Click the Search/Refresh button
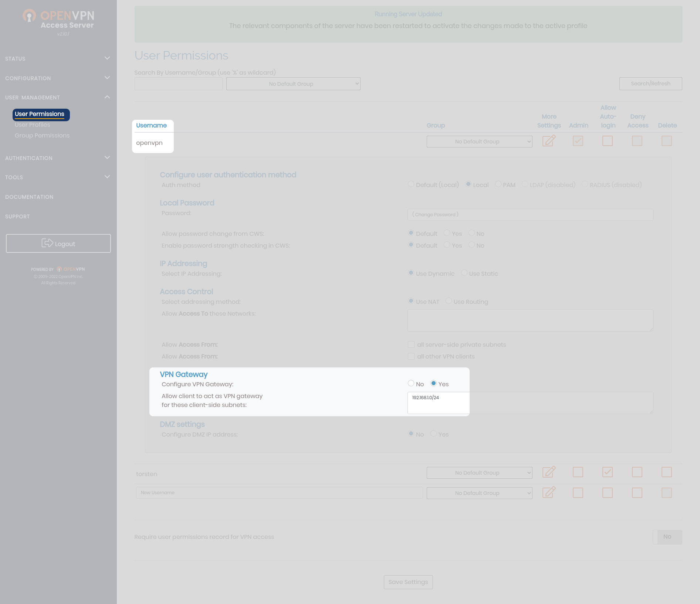700x604 pixels. tap(650, 84)
